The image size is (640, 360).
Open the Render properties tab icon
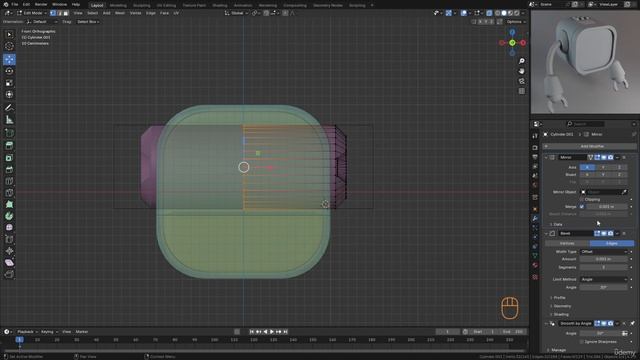click(x=535, y=148)
